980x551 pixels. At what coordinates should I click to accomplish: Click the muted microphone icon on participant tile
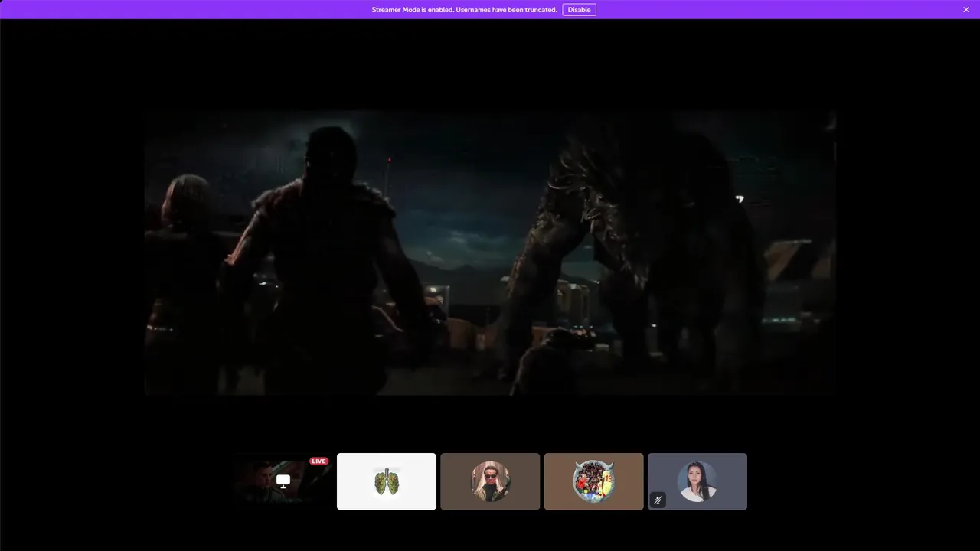tap(658, 500)
